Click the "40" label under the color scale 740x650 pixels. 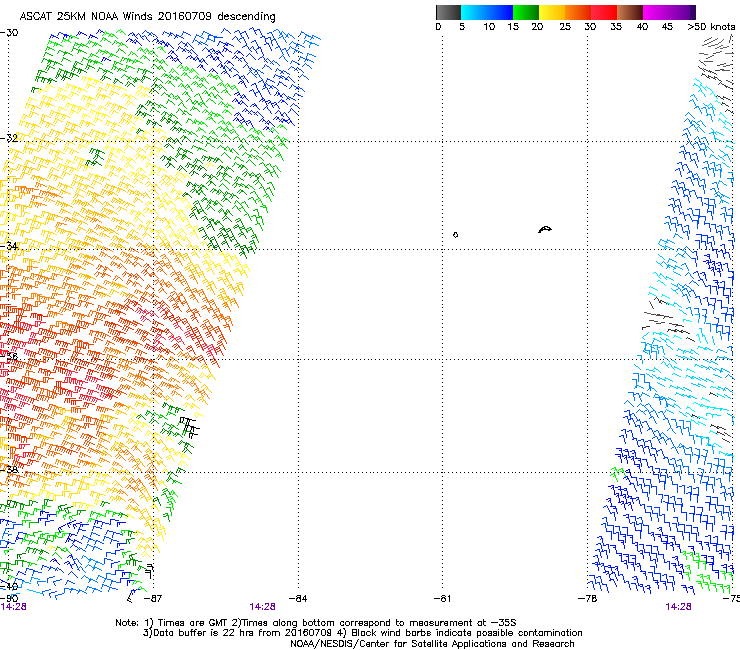642,27
